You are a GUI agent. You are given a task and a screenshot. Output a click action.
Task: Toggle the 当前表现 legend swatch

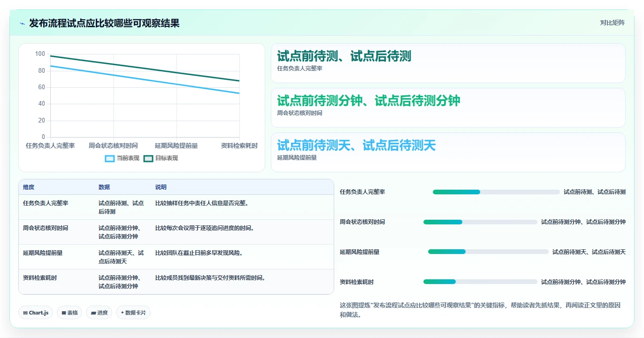109,159
